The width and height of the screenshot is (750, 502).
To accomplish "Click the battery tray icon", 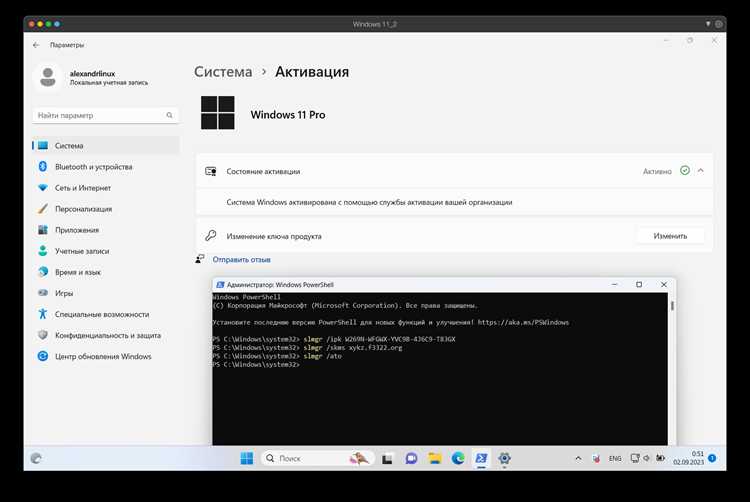I will (661, 458).
